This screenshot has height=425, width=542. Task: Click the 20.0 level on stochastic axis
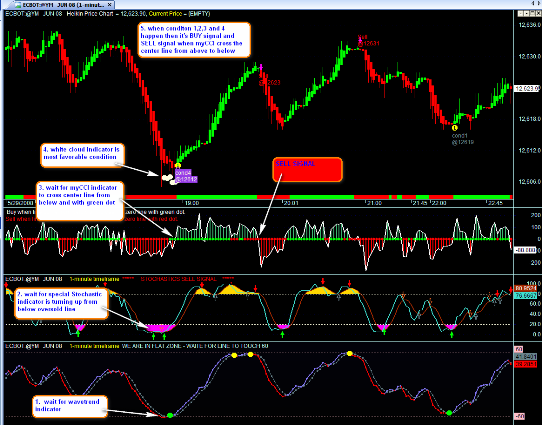tap(535, 324)
